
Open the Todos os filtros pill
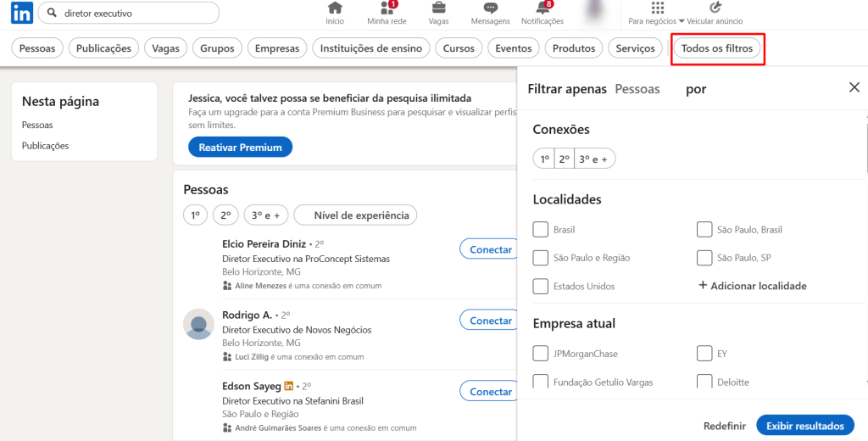tap(717, 48)
